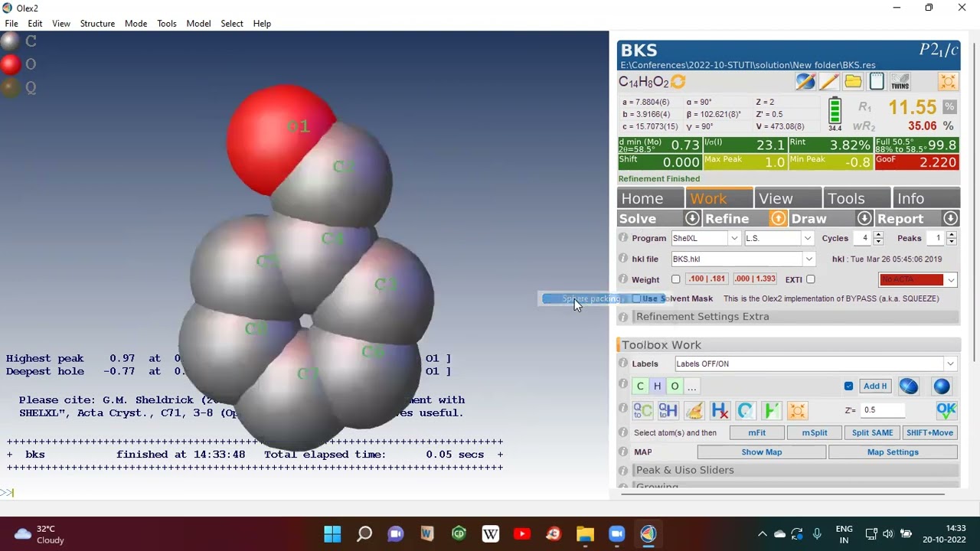This screenshot has height=551, width=980.
Task: Click the .000 | 1.393 suggested weight
Action: click(x=754, y=279)
